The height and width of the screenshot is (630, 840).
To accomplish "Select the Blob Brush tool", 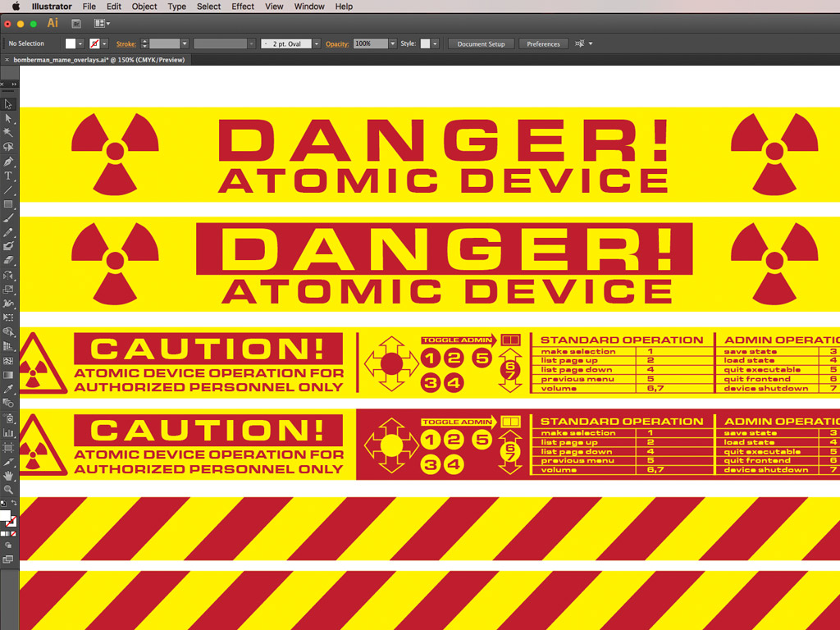I will click(x=8, y=246).
